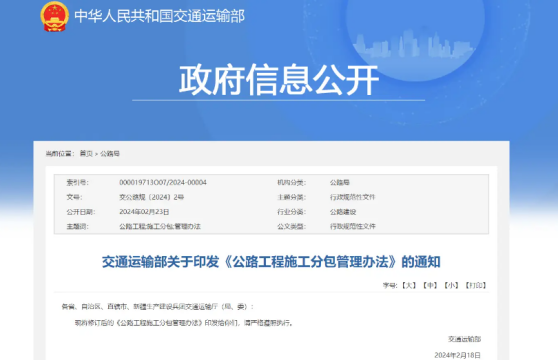Click body sentence 现将修订后的《公路工程施工分包管理办法》
558x361 pixels.
(x=184, y=323)
